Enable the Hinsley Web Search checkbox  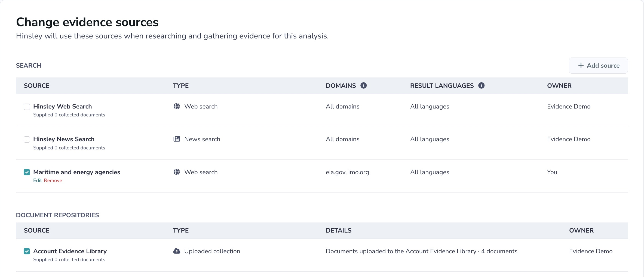click(27, 107)
